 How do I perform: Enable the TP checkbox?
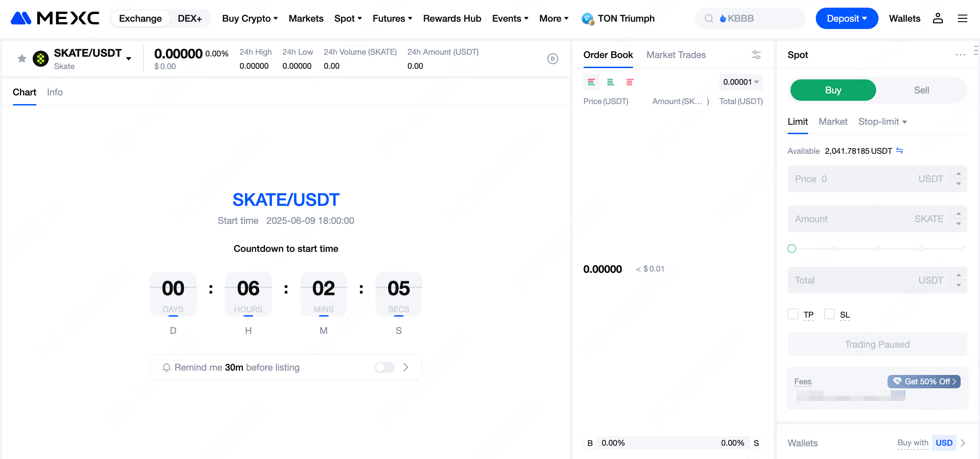coord(793,314)
